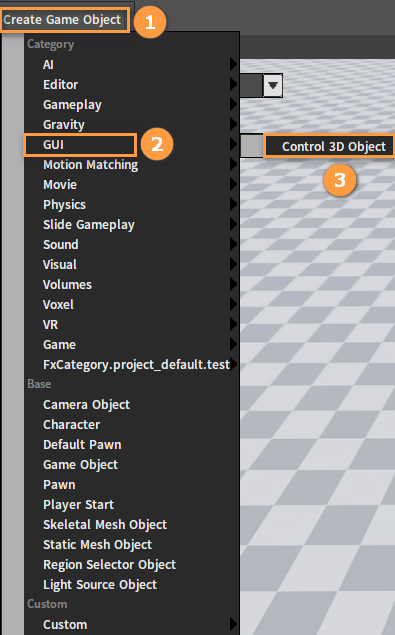This screenshot has width=395, height=635.
Task: Choose Control 3D Object submenu entry
Action: (334, 146)
